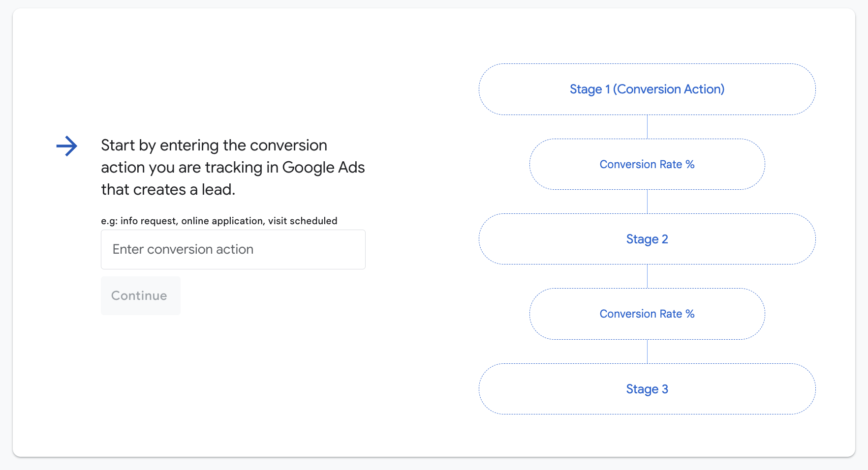The width and height of the screenshot is (868, 470).
Task: Select the Stage 1 (Conversion Action) node
Action: click(x=647, y=89)
